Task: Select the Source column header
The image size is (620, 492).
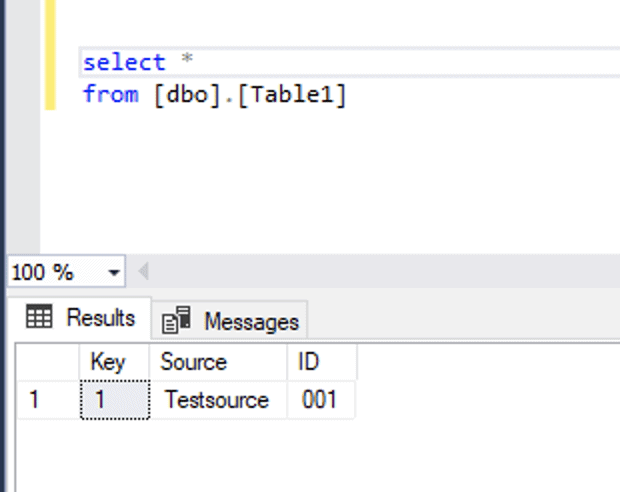Action: tap(193, 361)
